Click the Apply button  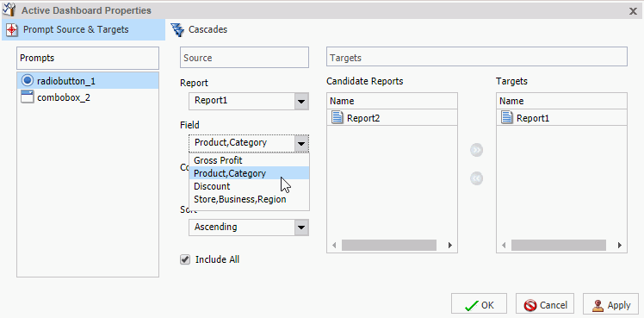pos(610,305)
